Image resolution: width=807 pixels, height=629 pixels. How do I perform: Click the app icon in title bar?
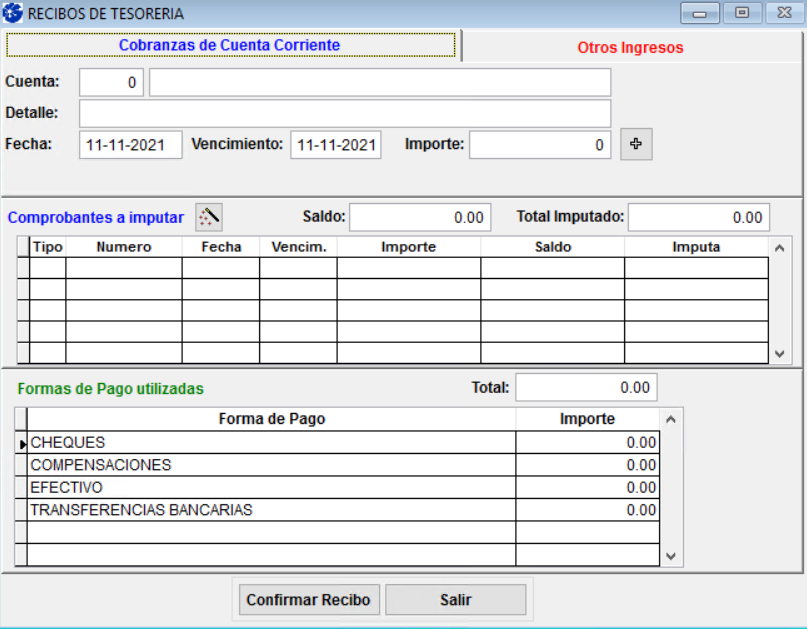pyautogui.click(x=14, y=14)
